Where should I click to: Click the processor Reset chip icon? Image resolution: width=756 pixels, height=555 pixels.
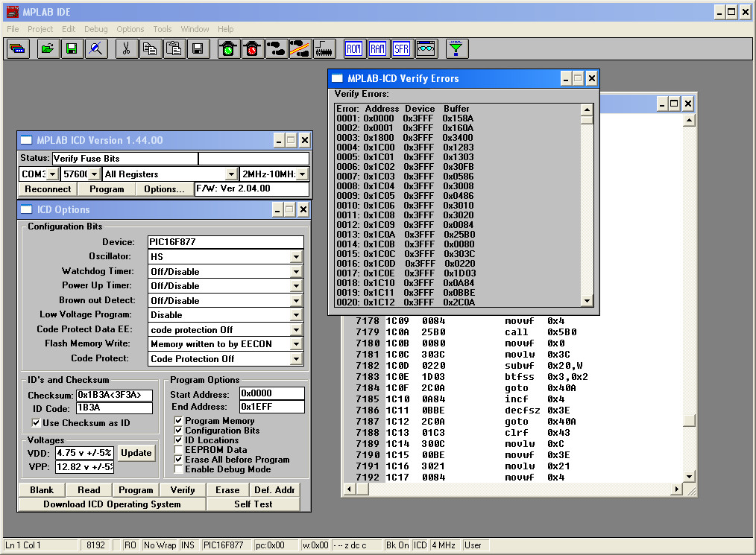tap(324, 48)
